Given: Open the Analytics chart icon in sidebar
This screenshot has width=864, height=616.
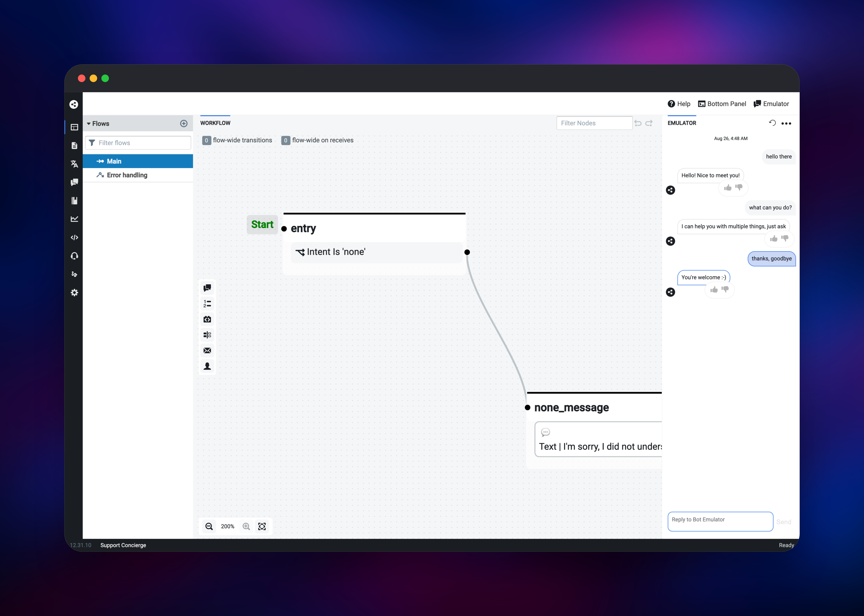Looking at the screenshot, I should tap(74, 219).
